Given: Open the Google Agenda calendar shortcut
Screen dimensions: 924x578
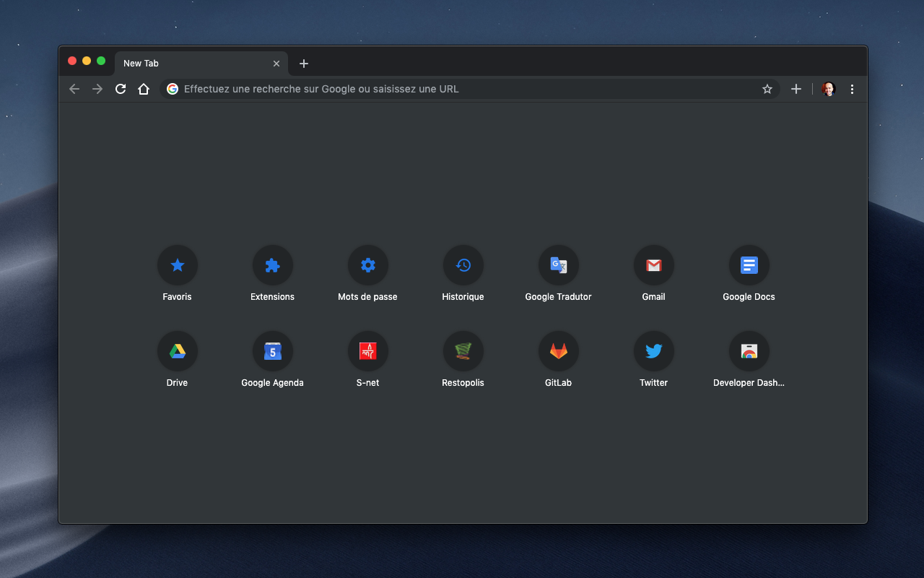Looking at the screenshot, I should 272,351.
